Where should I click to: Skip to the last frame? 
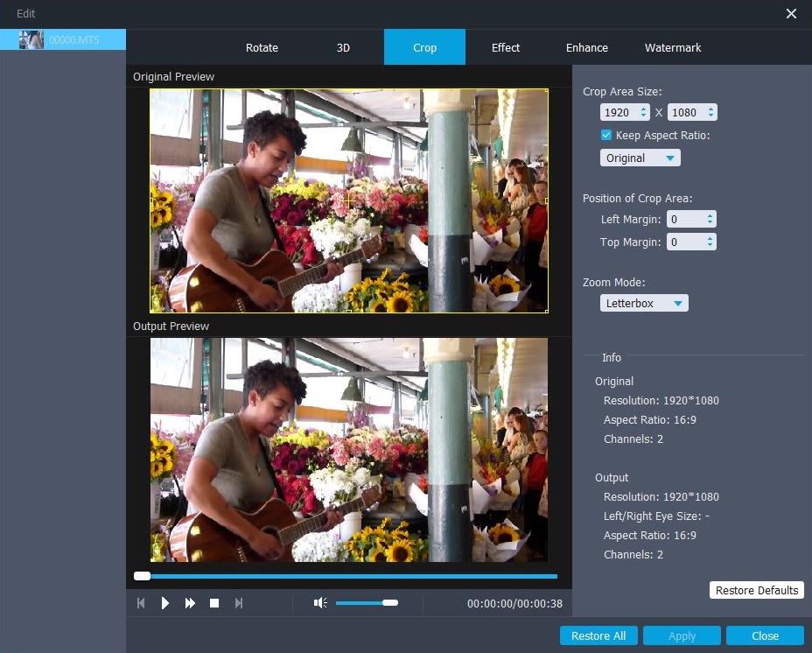click(238, 603)
